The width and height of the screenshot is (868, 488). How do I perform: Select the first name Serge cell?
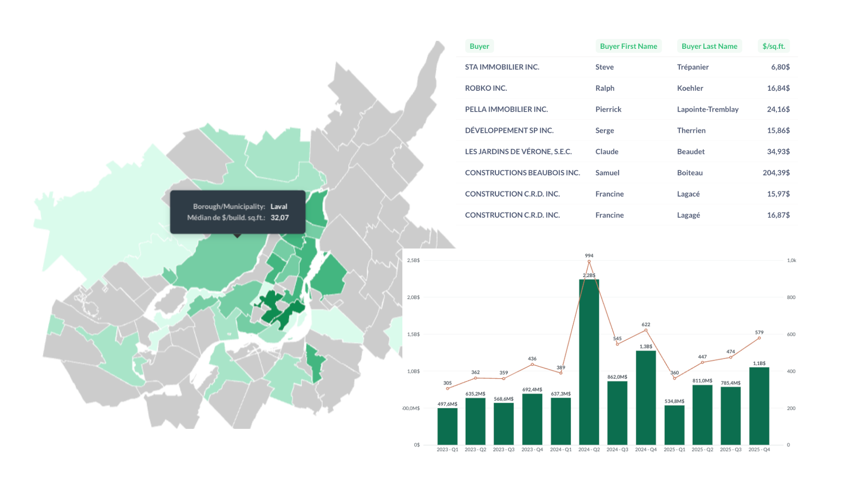(x=604, y=131)
